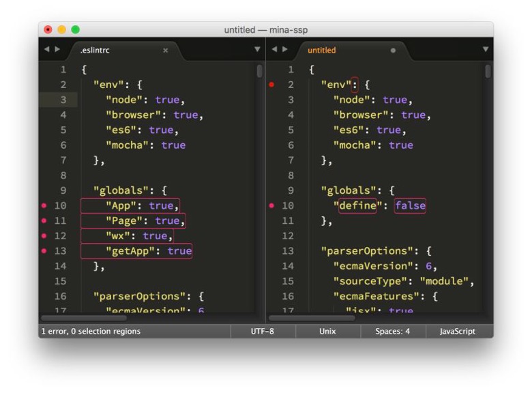Click "parserOptions" line in right pane
The image size is (532, 393).
pyautogui.click(x=376, y=251)
